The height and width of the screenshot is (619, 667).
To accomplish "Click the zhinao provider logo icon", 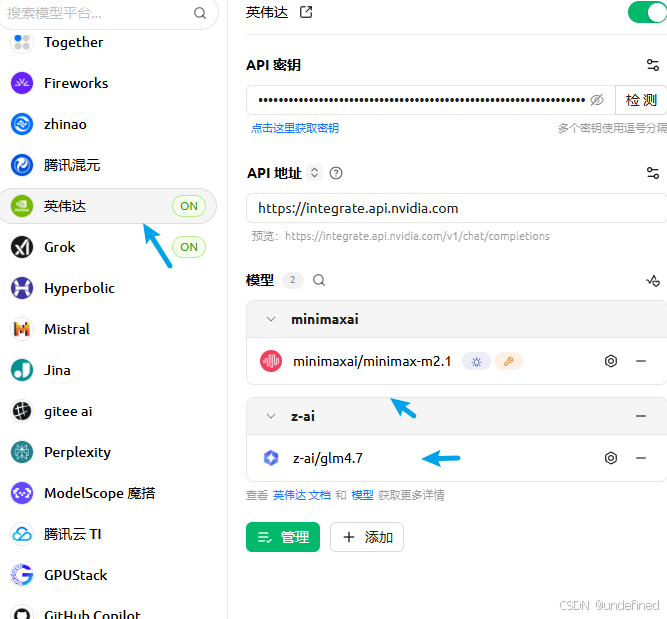I will [x=22, y=124].
